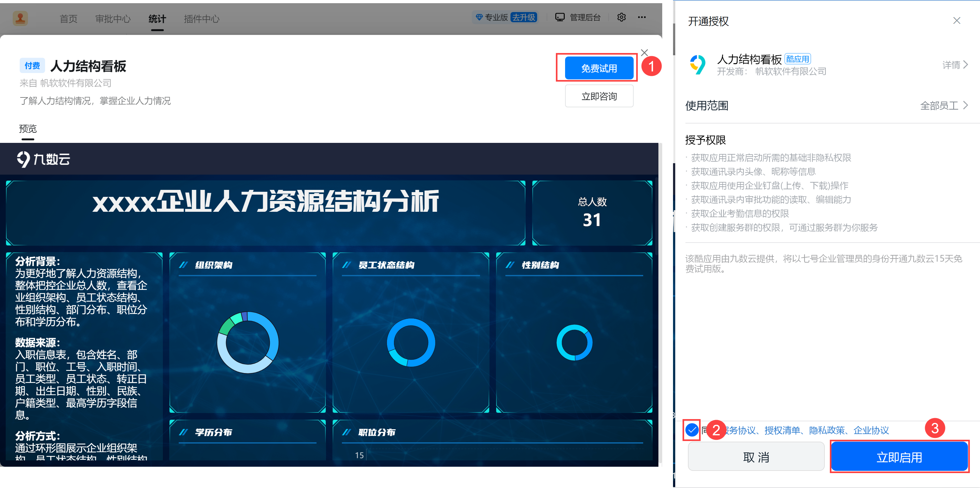The image size is (980, 488).
Task: Select the 预览 tab
Action: pyautogui.click(x=28, y=129)
